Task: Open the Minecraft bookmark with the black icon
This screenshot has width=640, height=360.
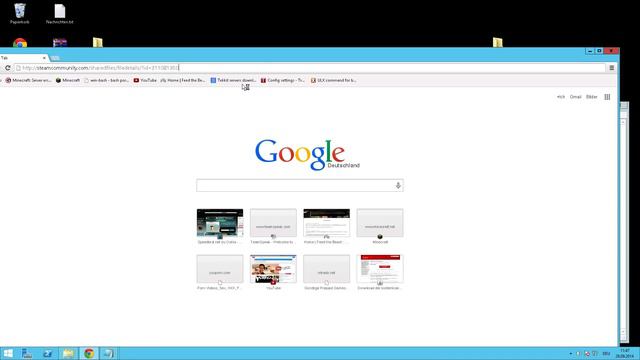Action: pyautogui.click(x=68, y=80)
